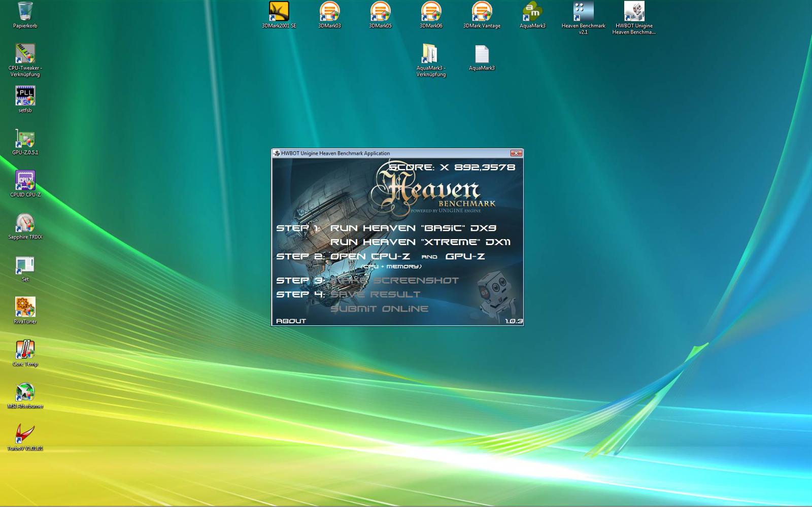The height and width of the screenshot is (507, 812).
Task: Click Submit Online option
Action: 379,309
